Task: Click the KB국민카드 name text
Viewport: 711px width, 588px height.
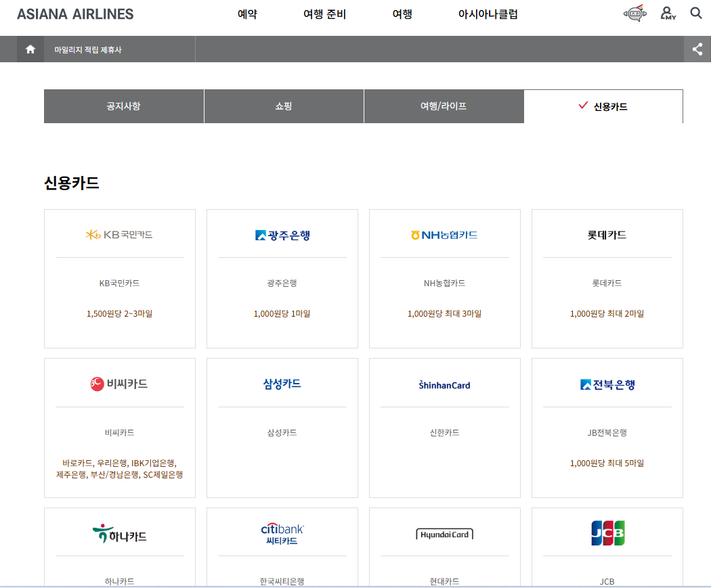Action: [119, 283]
